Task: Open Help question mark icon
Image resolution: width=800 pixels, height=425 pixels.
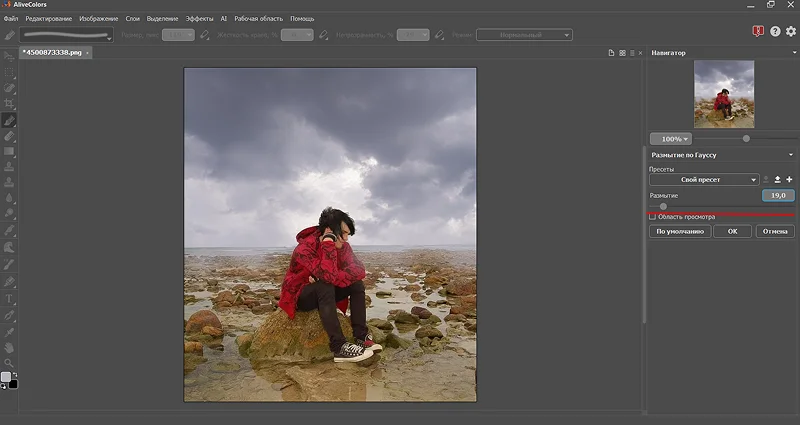Action: pos(775,32)
